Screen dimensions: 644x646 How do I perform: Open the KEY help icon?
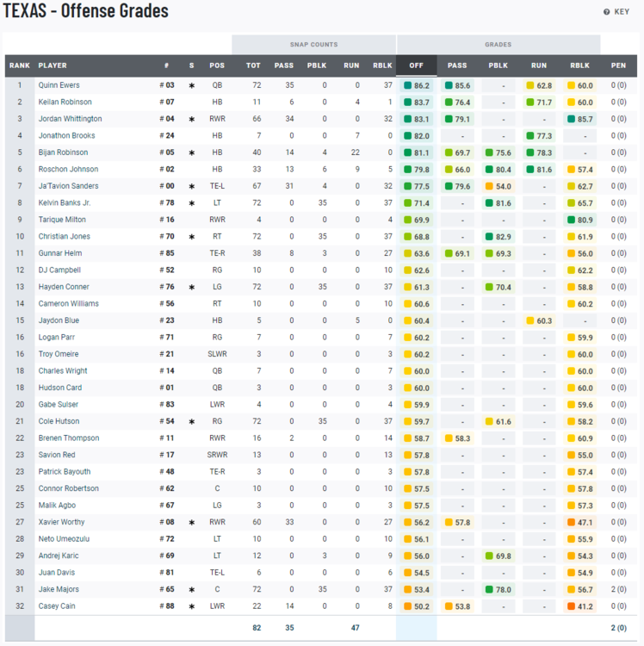[606, 12]
